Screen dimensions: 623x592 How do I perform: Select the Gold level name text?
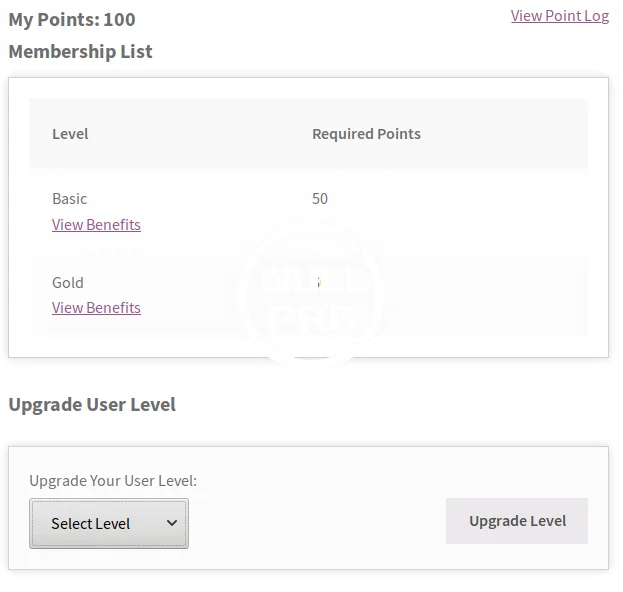(68, 282)
